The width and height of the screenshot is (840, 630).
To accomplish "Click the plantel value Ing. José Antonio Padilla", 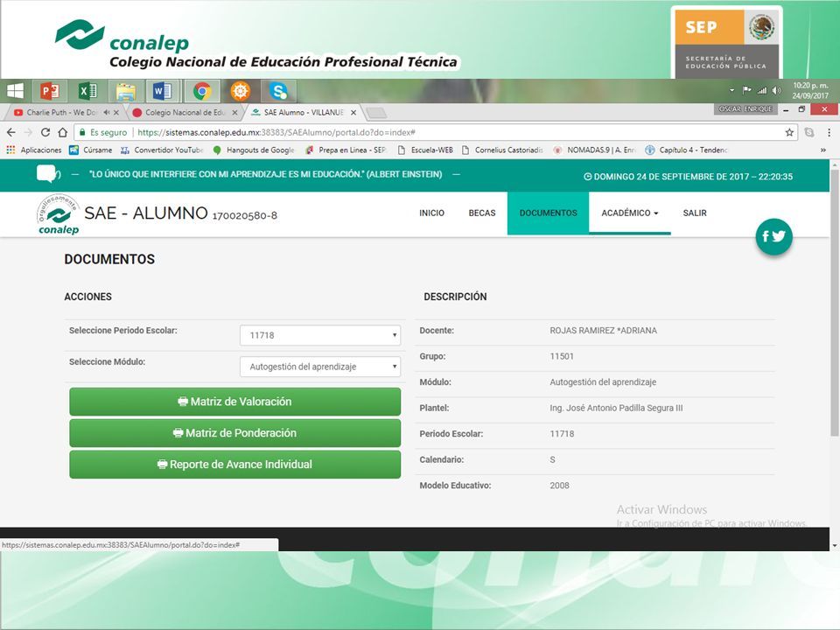I will point(616,408).
